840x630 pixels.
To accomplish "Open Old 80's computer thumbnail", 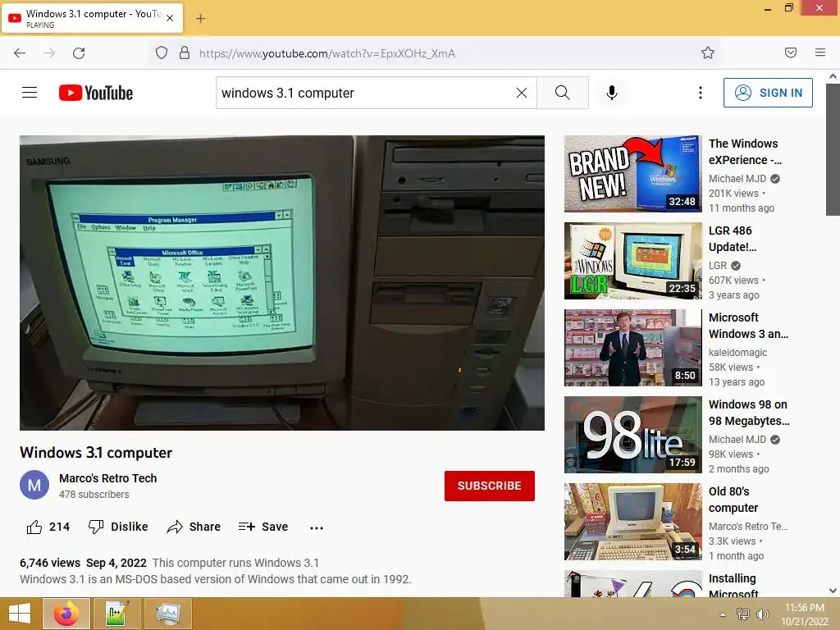I will pos(632,522).
